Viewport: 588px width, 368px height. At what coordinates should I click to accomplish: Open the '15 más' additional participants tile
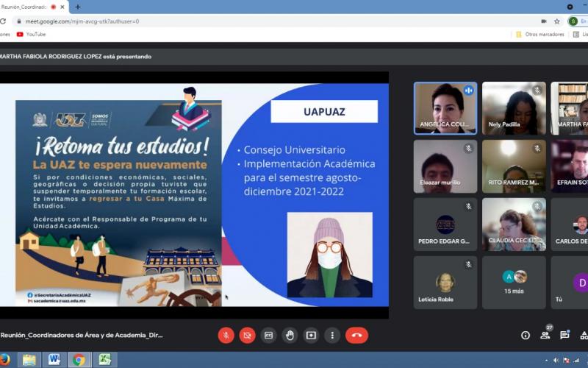(x=514, y=283)
